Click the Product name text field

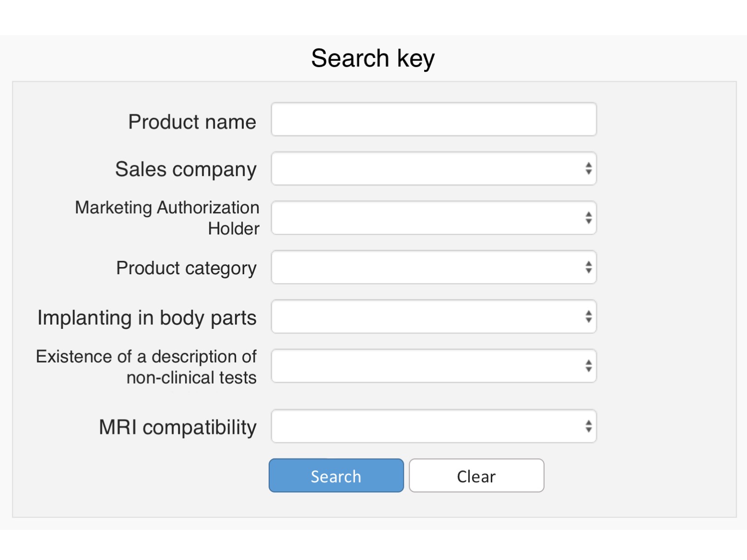434,119
